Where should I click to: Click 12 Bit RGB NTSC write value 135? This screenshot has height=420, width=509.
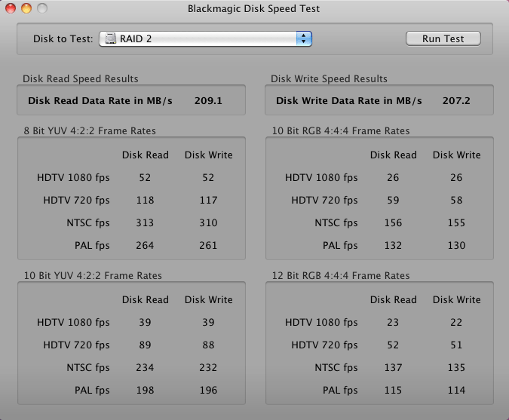[456, 368]
